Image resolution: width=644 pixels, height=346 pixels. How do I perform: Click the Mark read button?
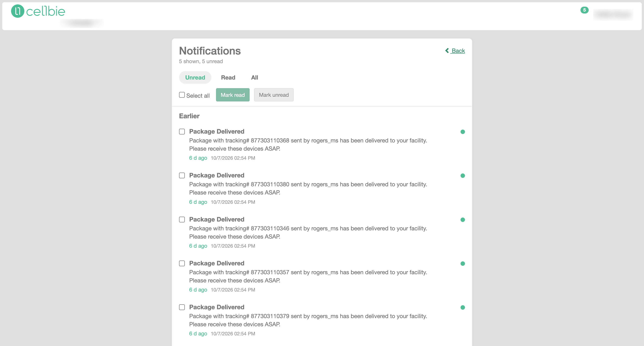[x=233, y=95]
